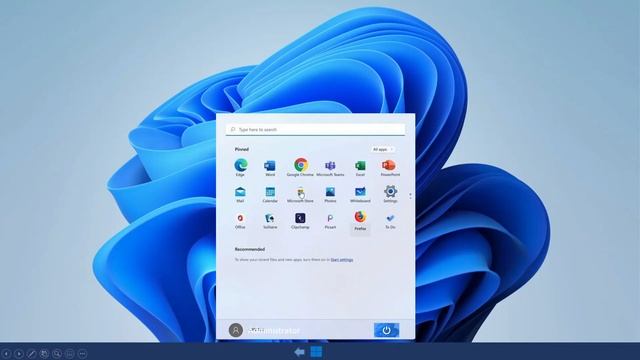
Task: Switch pinned apps page using side dots
Action: (x=410, y=196)
